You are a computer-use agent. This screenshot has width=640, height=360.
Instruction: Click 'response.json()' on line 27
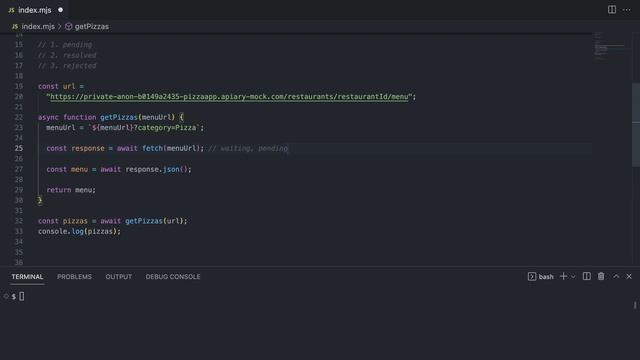tap(156, 169)
